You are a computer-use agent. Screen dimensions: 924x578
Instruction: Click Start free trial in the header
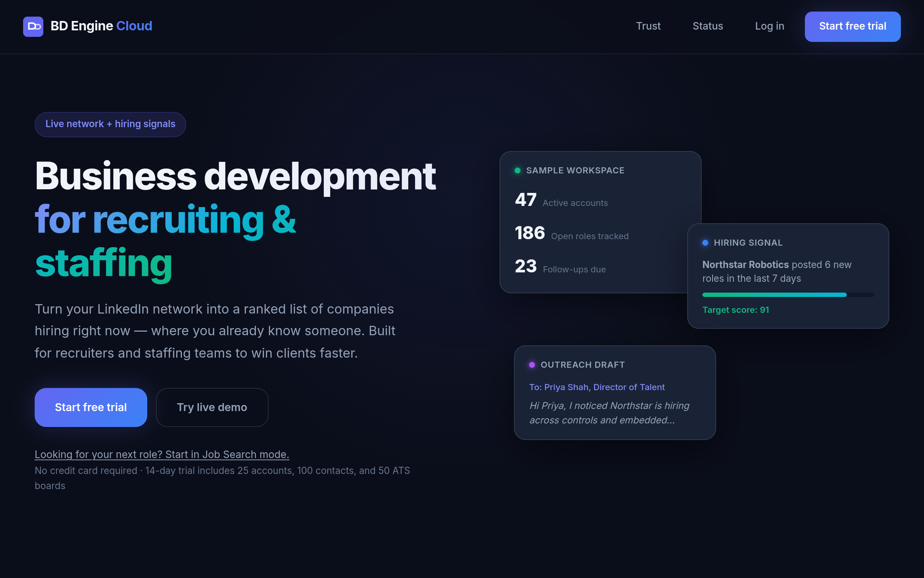[852, 26]
